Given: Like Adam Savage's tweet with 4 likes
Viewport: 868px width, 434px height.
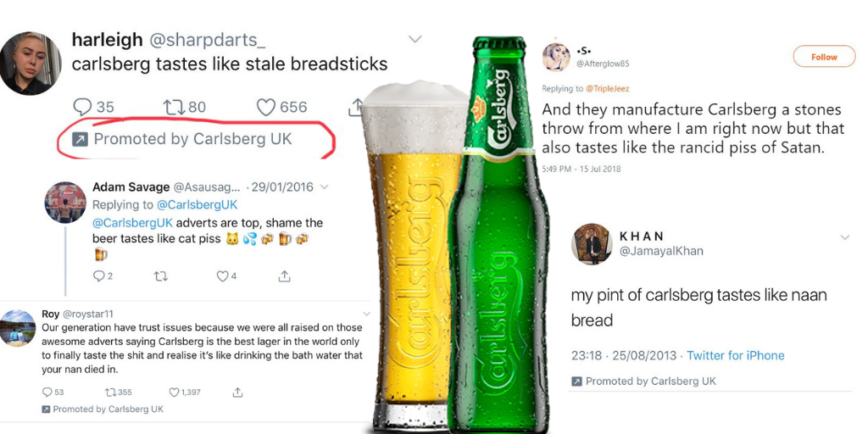Looking at the screenshot, I should point(222,275).
